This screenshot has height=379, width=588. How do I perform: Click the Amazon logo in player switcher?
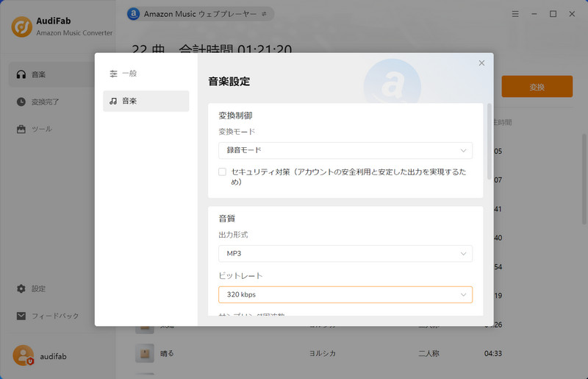[x=134, y=14]
